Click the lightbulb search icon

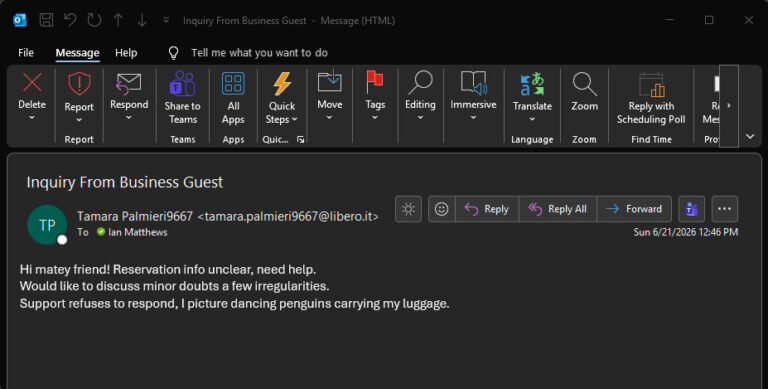(x=173, y=53)
